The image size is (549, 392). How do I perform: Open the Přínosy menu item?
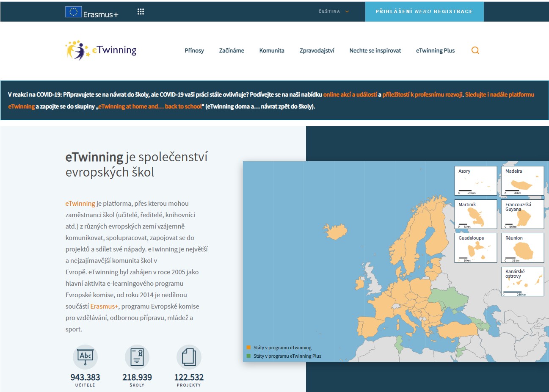click(194, 50)
